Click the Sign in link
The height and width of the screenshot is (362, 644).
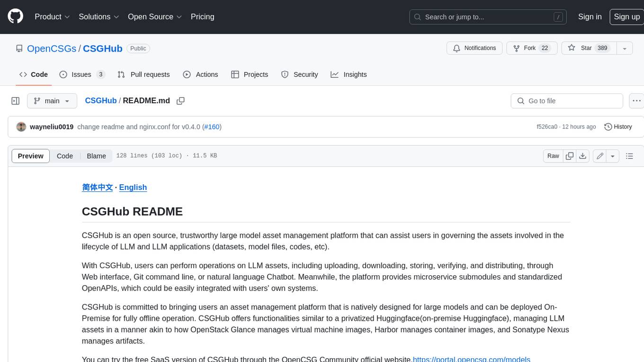590,17
